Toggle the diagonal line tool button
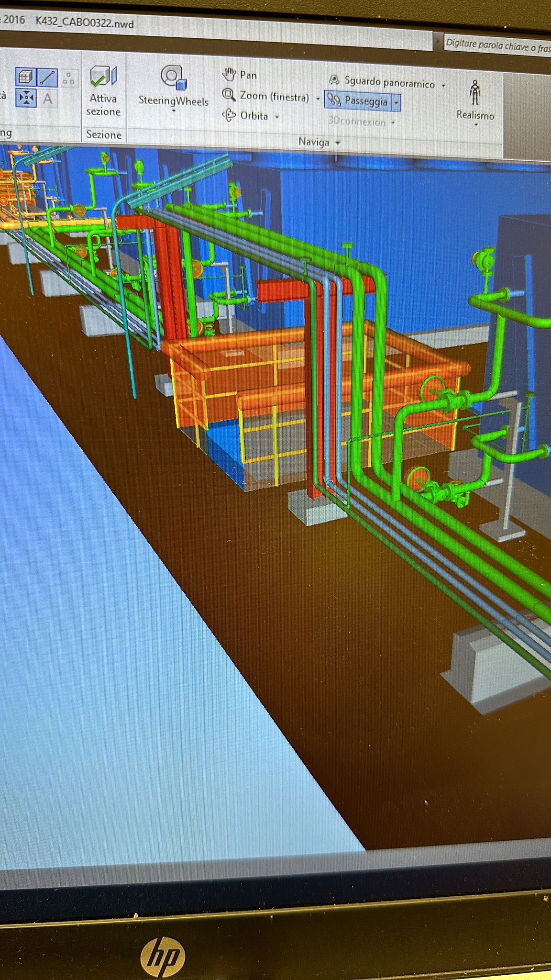This screenshot has width=551, height=980. pyautogui.click(x=47, y=77)
